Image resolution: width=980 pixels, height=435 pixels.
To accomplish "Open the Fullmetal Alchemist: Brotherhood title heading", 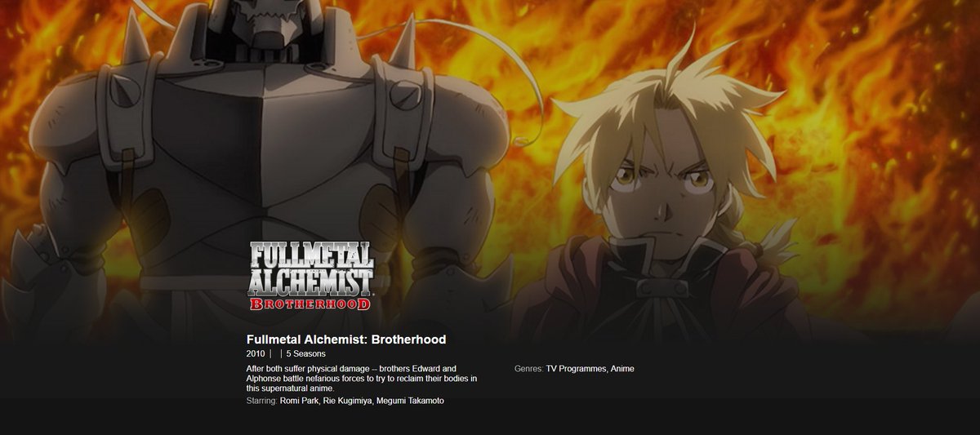I will 346,339.
